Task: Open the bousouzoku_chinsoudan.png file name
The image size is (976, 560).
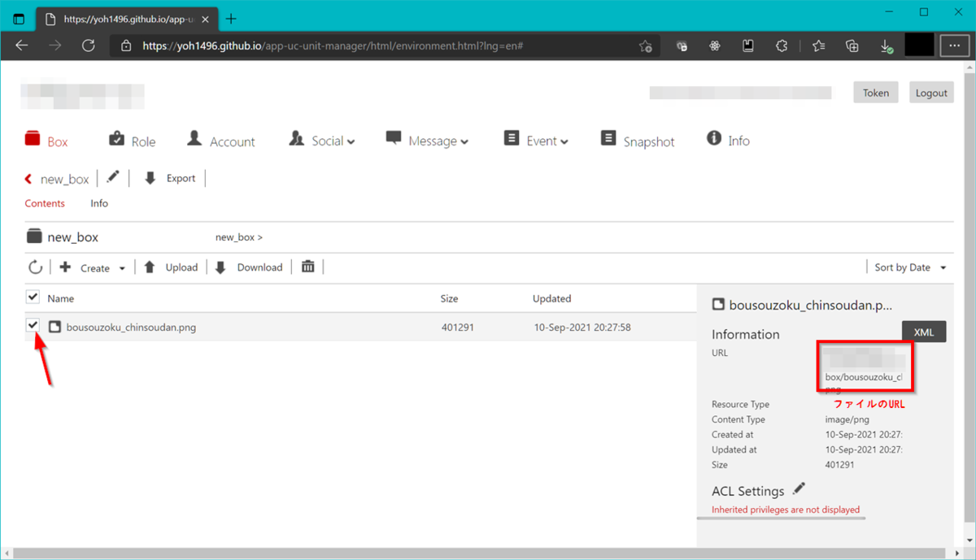Action: (131, 328)
